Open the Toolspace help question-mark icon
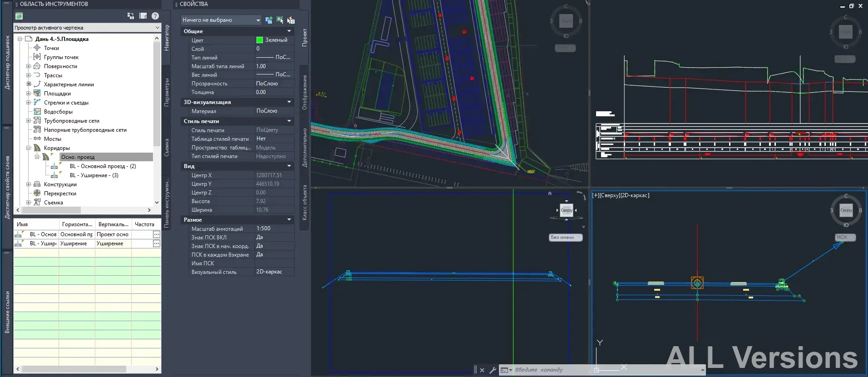 click(x=155, y=16)
